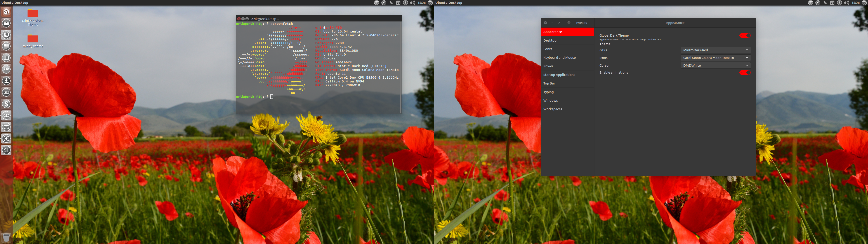Maximize the erik@erik-P5Q terminal window
The height and width of the screenshot is (244, 868).
click(247, 19)
